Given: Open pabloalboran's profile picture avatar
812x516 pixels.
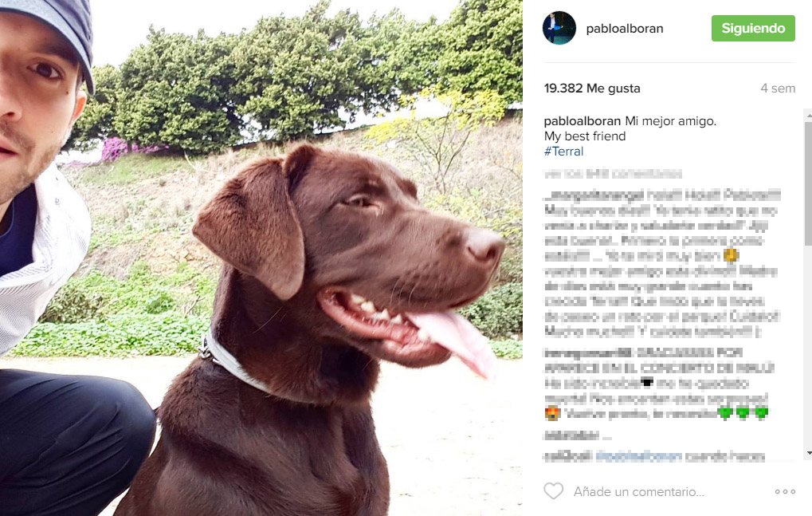Looking at the screenshot, I should click(x=559, y=28).
